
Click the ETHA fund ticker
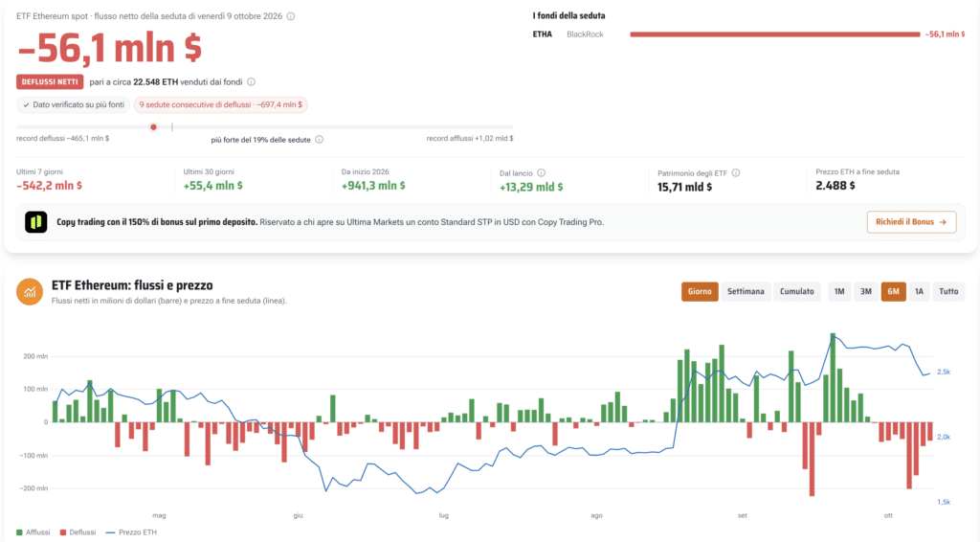[543, 34]
